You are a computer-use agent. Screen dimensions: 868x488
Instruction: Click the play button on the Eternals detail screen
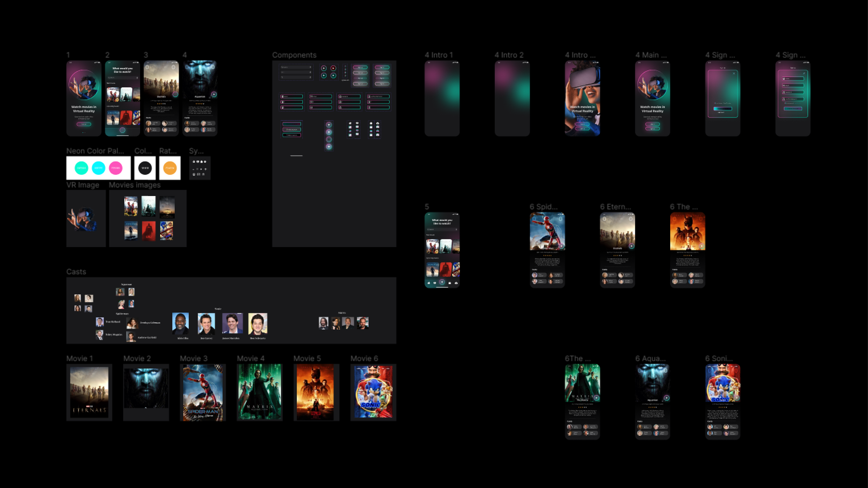click(x=632, y=246)
